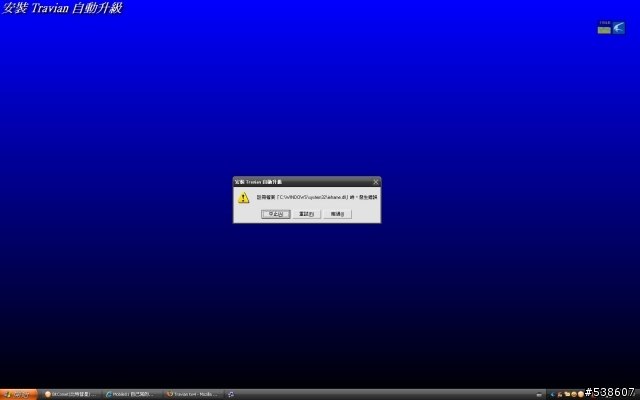This screenshot has height=400, width=640.
Task: Close the Travian installer error dialog
Action: point(376,182)
